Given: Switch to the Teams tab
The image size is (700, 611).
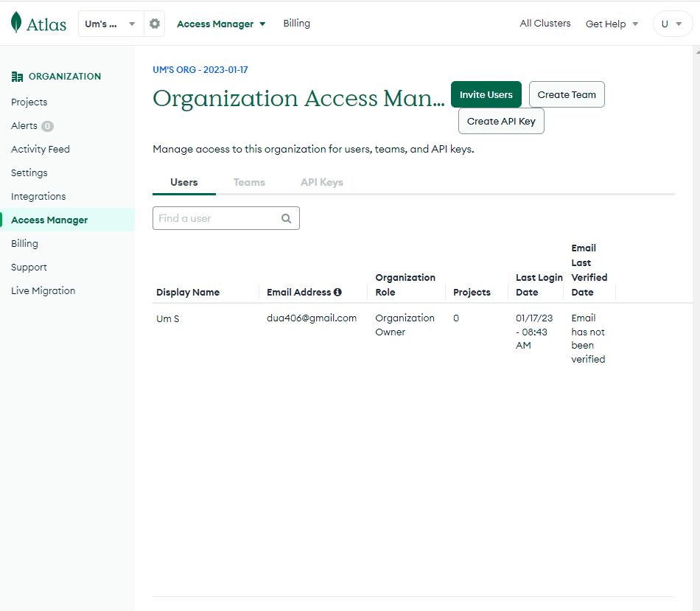Looking at the screenshot, I should (249, 182).
